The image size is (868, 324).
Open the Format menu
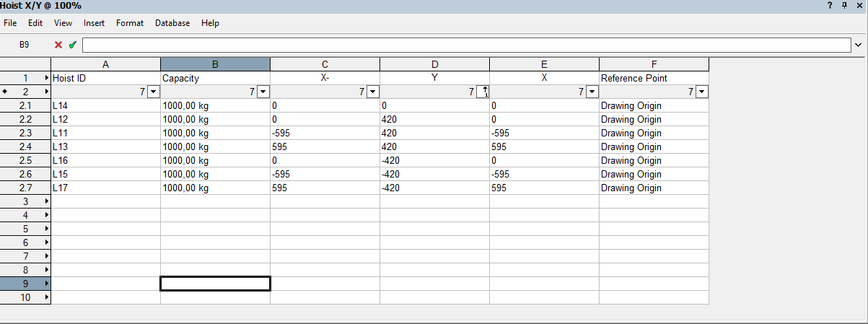[x=130, y=23]
